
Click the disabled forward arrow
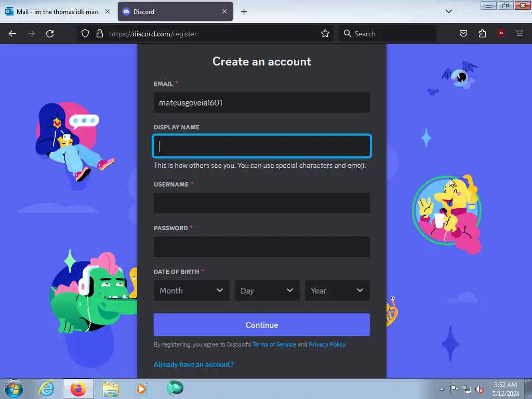tap(31, 34)
